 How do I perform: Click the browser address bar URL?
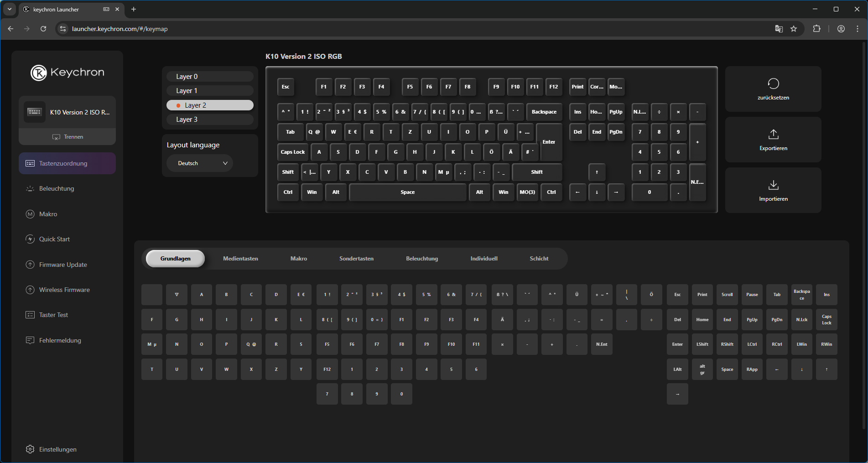coord(120,29)
